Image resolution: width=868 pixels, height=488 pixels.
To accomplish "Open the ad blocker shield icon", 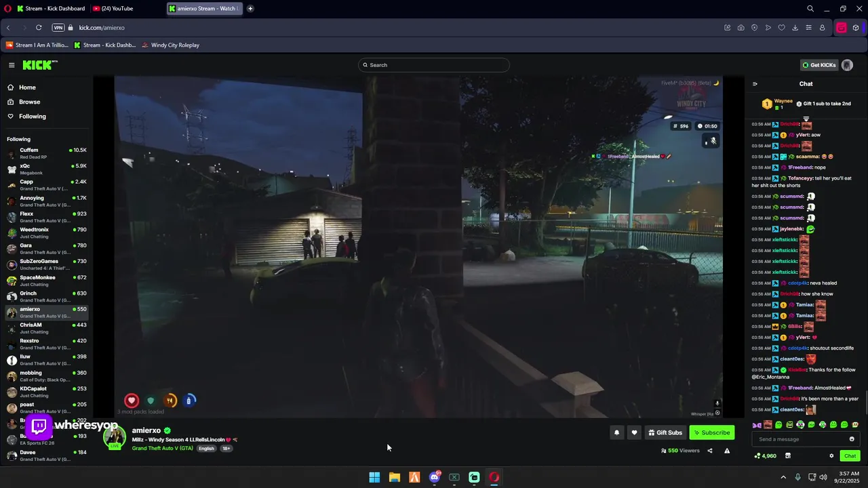I will pos(754,28).
